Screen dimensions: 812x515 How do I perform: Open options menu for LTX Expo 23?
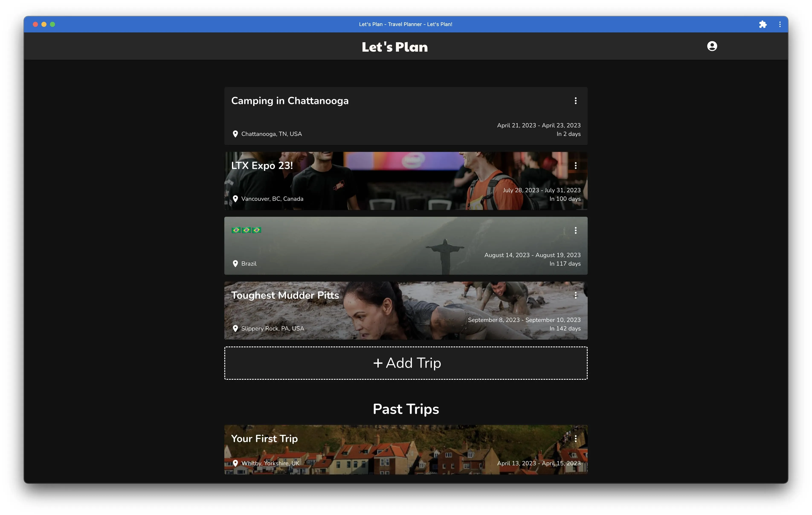[x=576, y=165]
